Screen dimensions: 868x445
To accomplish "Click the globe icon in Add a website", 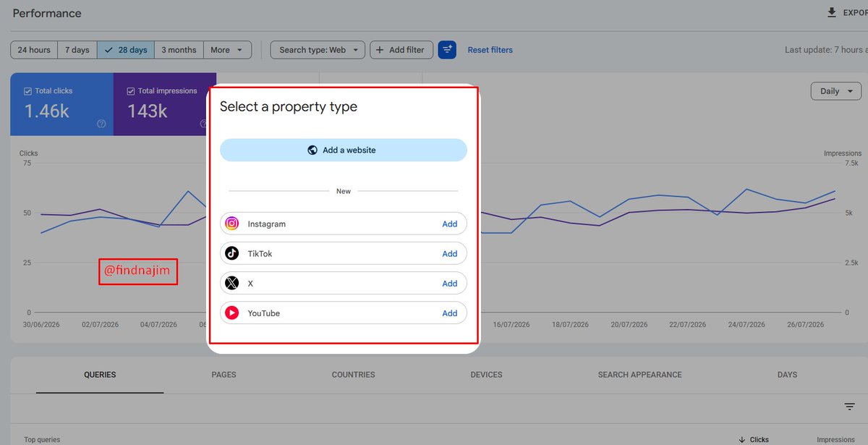I will (312, 150).
